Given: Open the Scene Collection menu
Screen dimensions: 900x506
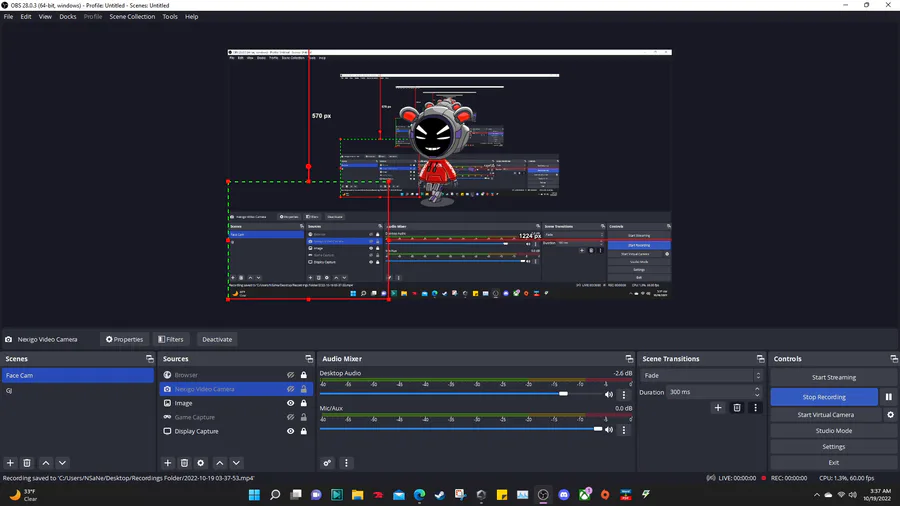Looking at the screenshot, I should click(x=132, y=17).
